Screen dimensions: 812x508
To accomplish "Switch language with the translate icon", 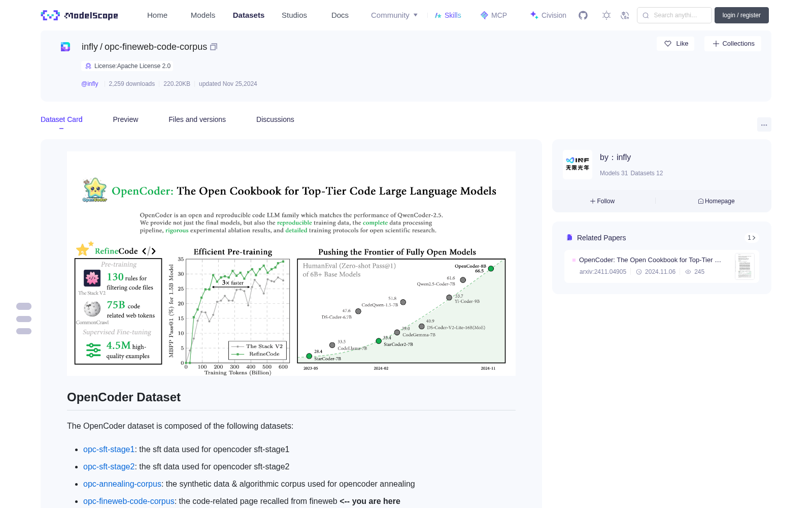I will tap(625, 15).
